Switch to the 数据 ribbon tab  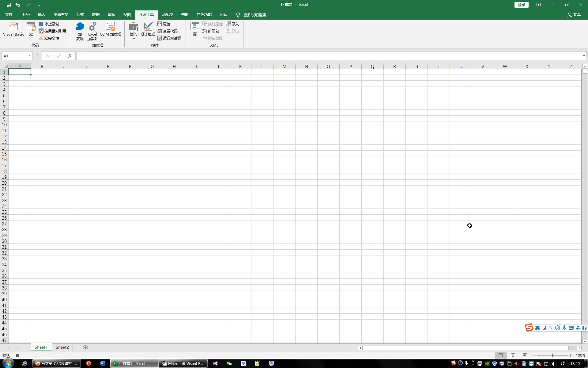click(x=96, y=15)
